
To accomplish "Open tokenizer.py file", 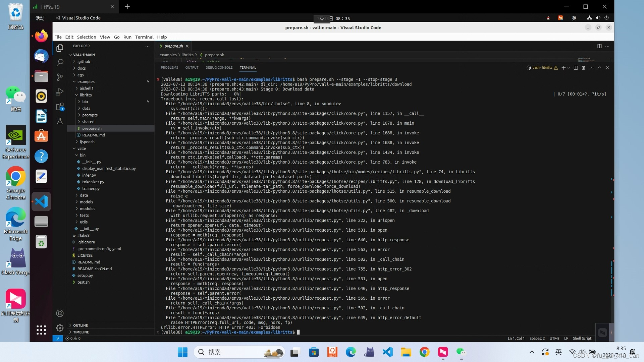I will pyautogui.click(x=111, y=182).
